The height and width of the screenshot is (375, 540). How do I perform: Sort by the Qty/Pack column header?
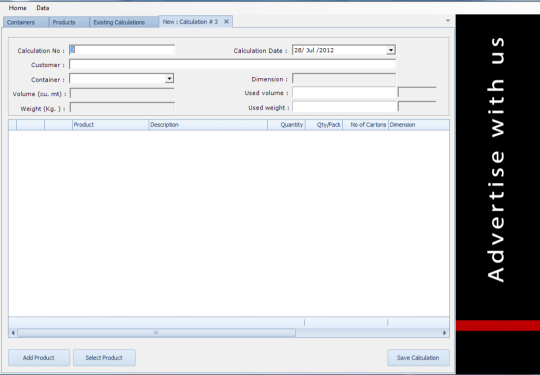click(324, 125)
